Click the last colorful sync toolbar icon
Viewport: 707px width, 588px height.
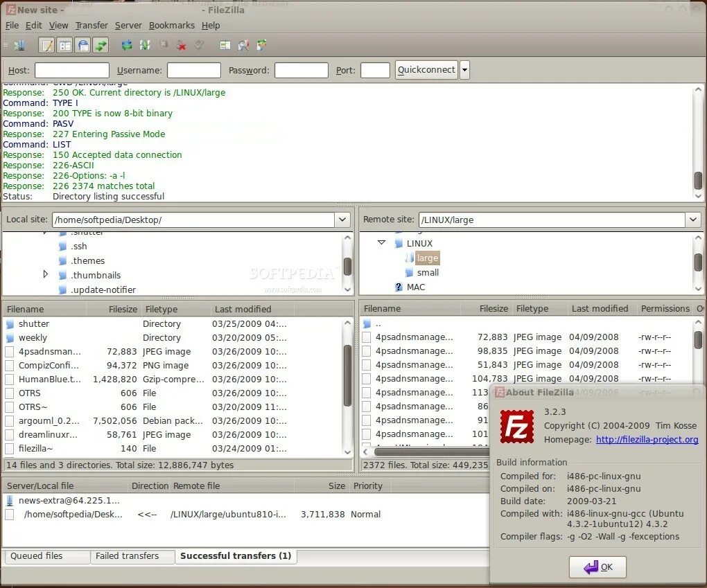261,45
